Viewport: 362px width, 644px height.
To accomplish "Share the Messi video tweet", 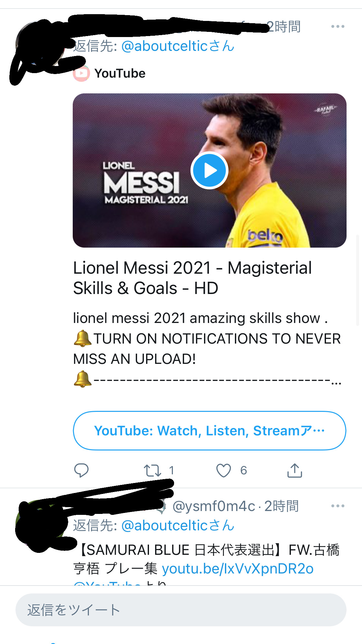I will tap(294, 470).
